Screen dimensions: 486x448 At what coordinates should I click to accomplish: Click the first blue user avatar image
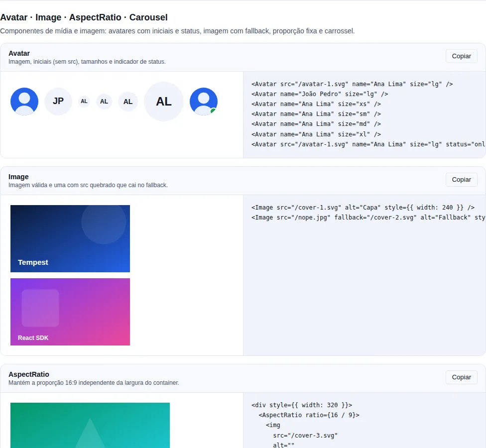click(24, 102)
